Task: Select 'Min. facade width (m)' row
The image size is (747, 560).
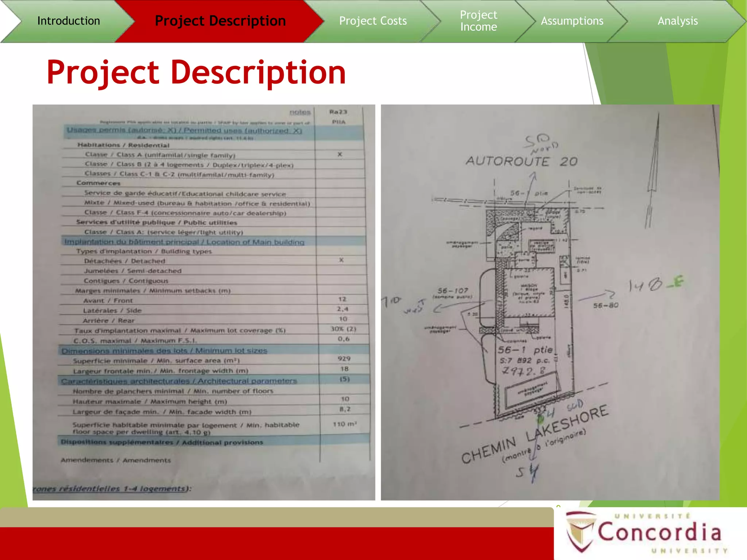Action: click(213, 412)
